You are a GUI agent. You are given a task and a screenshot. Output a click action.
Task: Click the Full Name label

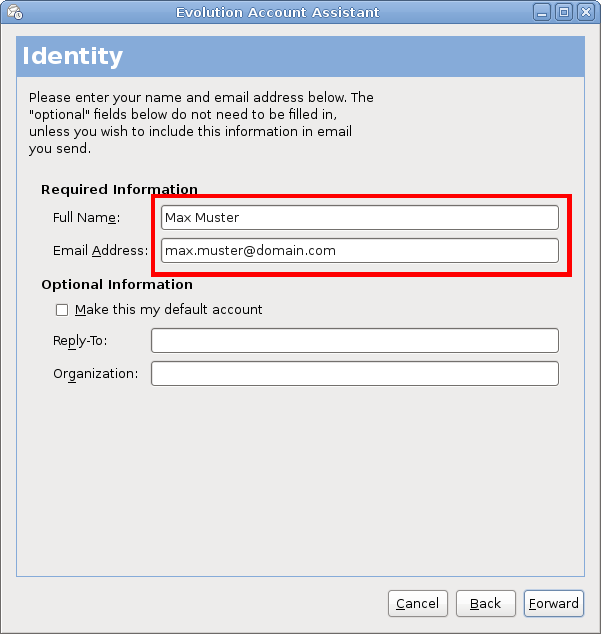pos(86,217)
